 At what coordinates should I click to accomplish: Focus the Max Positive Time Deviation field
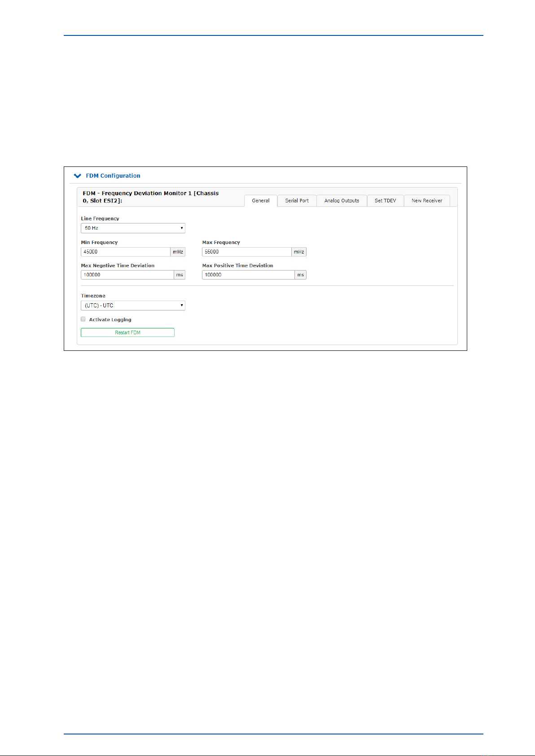tap(248, 275)
